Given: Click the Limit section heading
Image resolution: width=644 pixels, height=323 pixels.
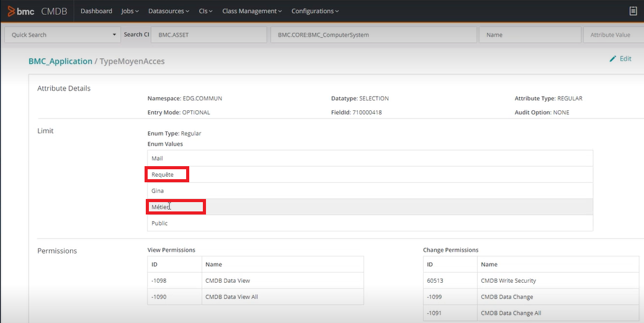Looking at the screenshot, I should click(x=45, y=131).
